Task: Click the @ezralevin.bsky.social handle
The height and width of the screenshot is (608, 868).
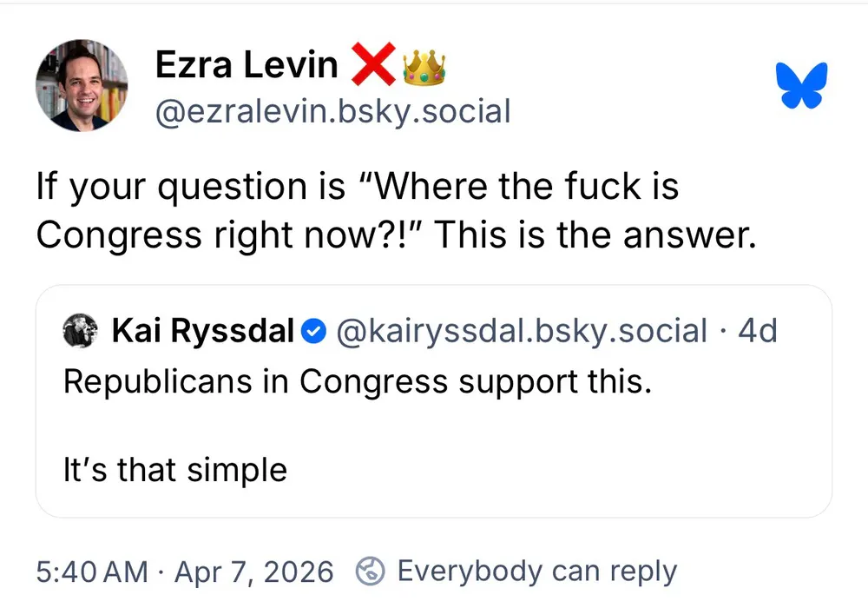Action: (332, 111)
